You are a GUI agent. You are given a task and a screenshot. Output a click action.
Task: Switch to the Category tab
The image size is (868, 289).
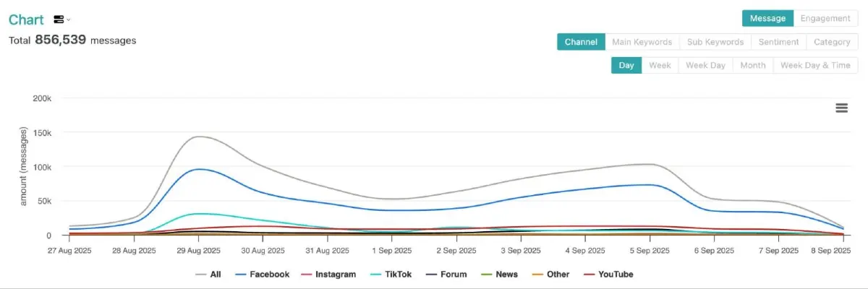(831, 42)
